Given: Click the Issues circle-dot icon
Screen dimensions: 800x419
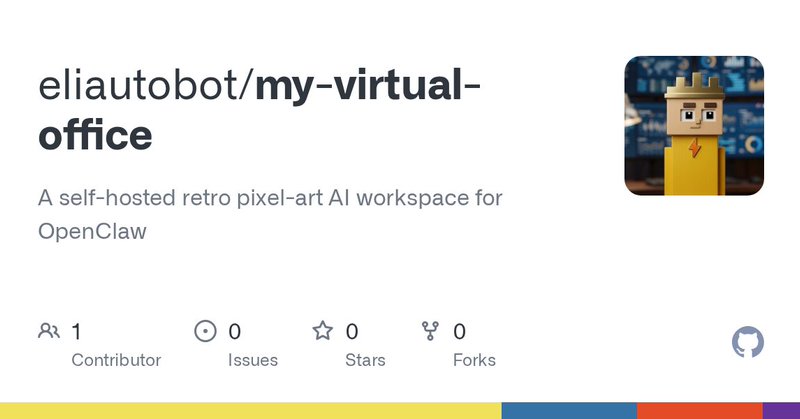Looking at the screenshot, I should pyautogui.click(x=205, y=331).
